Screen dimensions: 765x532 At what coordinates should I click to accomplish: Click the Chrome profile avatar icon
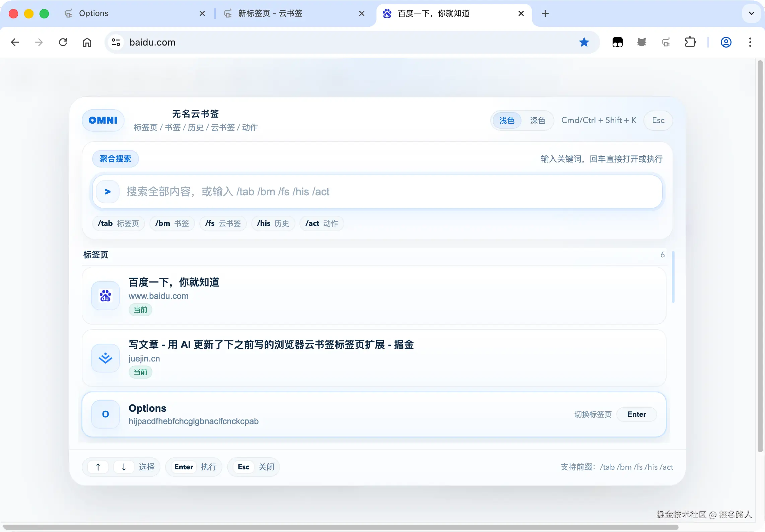(726, 42)
